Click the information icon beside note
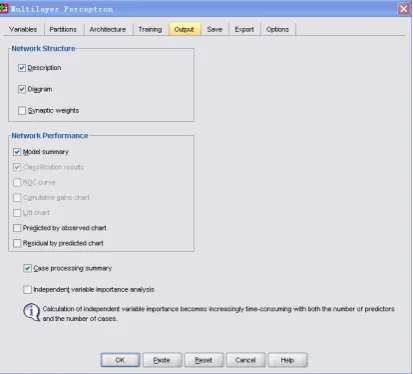The width and height of the screenshot is (413, 374). (32, 312)
